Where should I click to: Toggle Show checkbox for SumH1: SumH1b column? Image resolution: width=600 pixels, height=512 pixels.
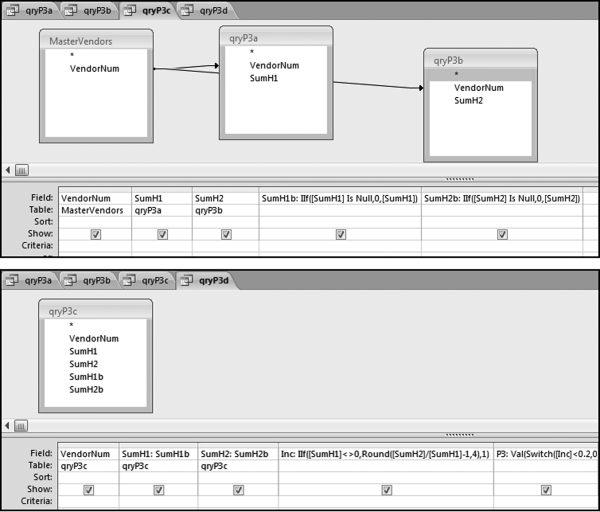(x=158, y=490)
